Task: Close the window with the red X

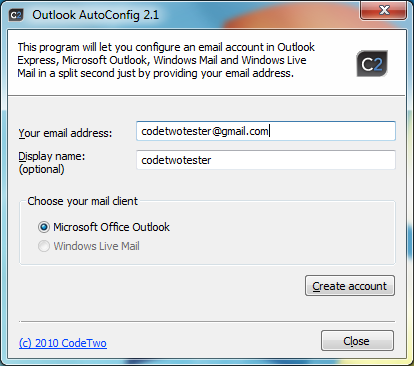Action: [x=383, y=10]
